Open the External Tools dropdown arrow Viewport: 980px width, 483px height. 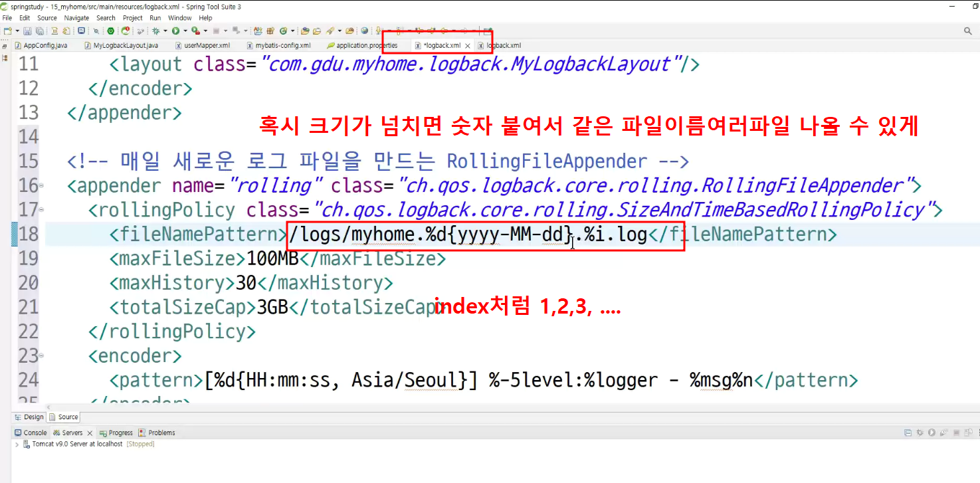tap(205, 31)
